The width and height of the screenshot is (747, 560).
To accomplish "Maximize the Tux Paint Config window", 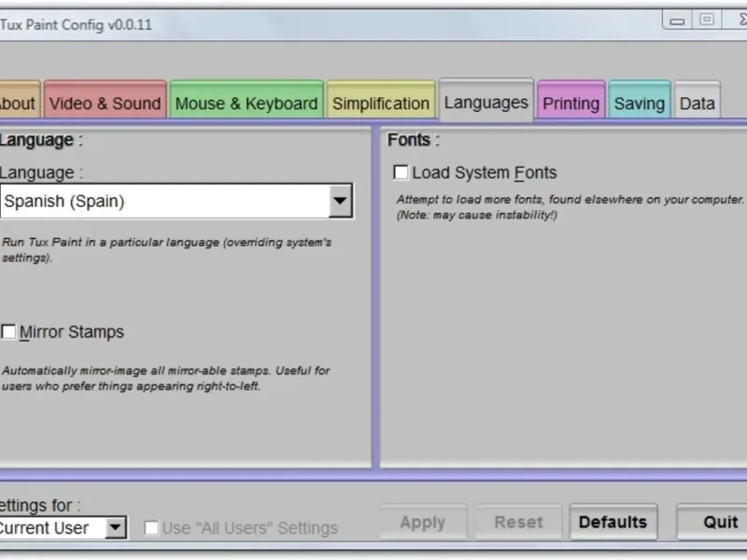I will point(707,20).
